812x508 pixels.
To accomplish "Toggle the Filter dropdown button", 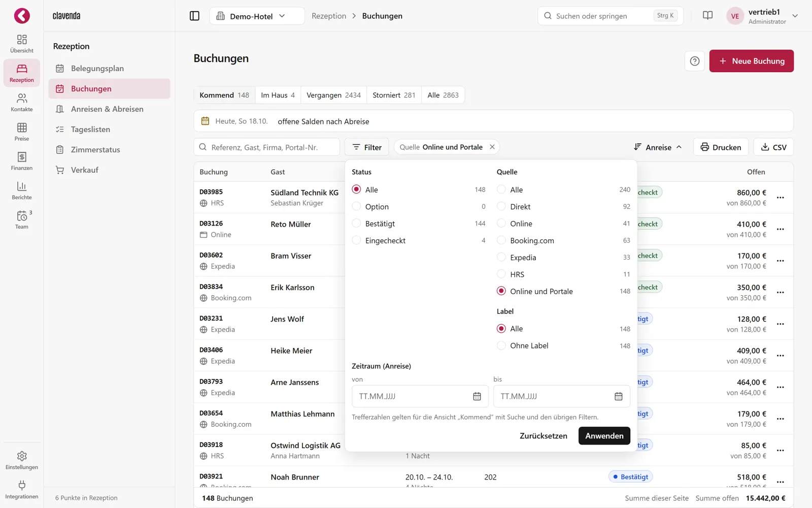I will (x=367, y=147).
